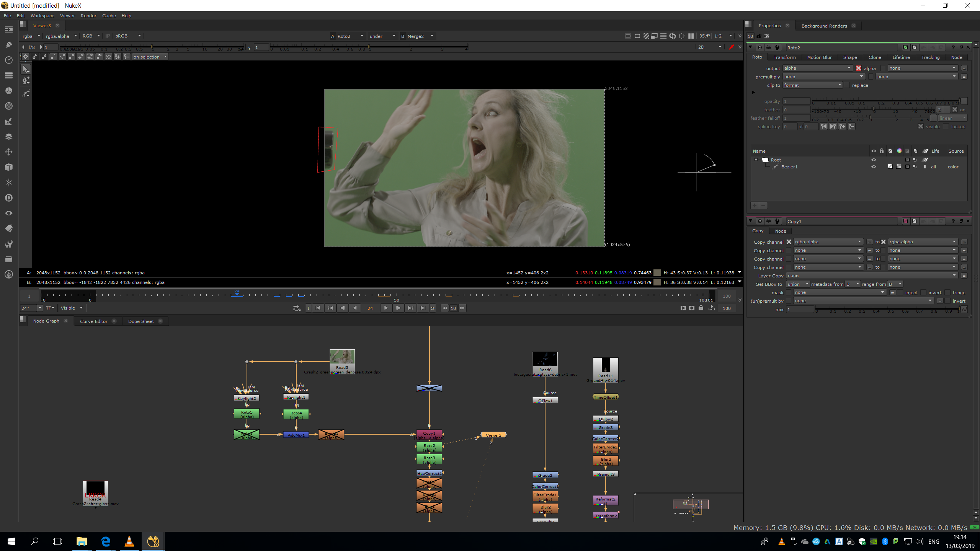Switch to the Motion Blur tab

[819, 57]
